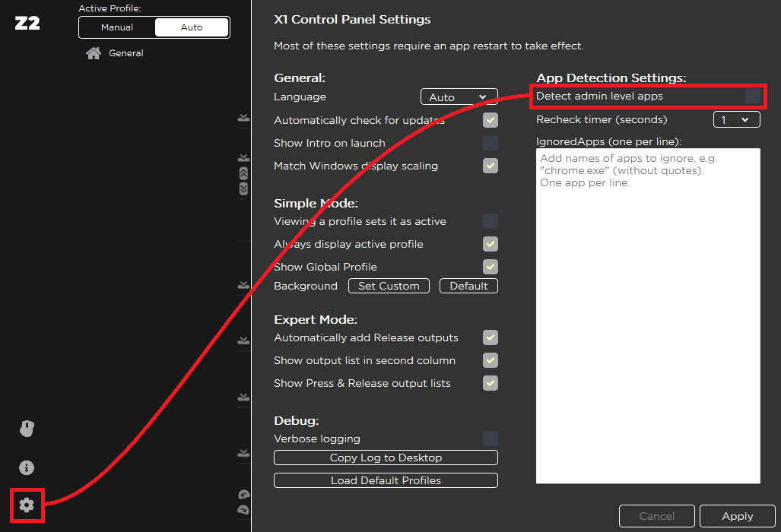Open the mouse icon in the sidebar
781x532 pixels.
(x=27, y=429)
